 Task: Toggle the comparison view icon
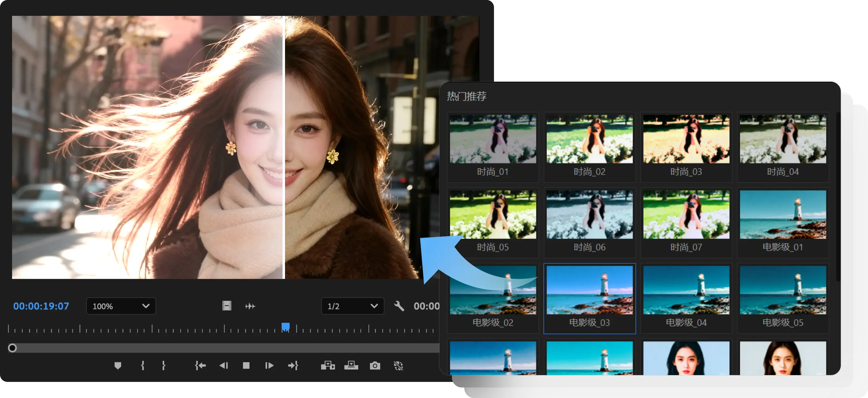398,366
